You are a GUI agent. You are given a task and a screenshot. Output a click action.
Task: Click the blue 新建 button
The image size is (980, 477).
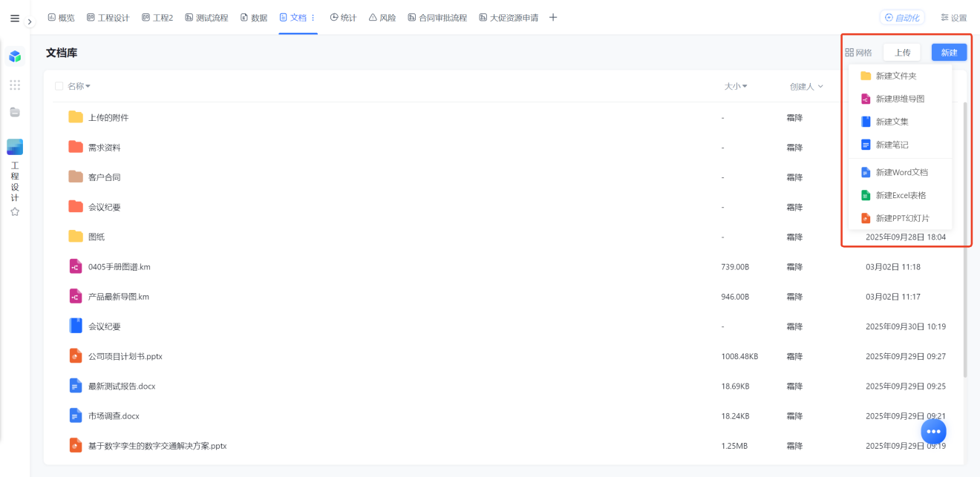[949, 53]
